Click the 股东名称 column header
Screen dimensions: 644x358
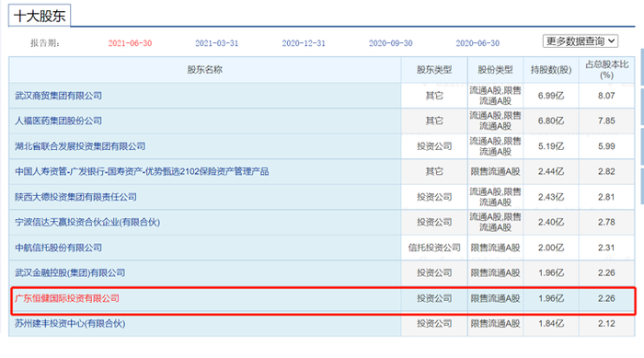[204, 70]
